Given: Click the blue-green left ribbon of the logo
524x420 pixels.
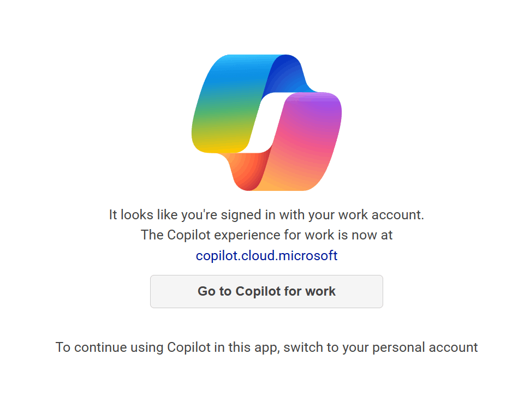Looking at the screenshot, I should [229, 98].
